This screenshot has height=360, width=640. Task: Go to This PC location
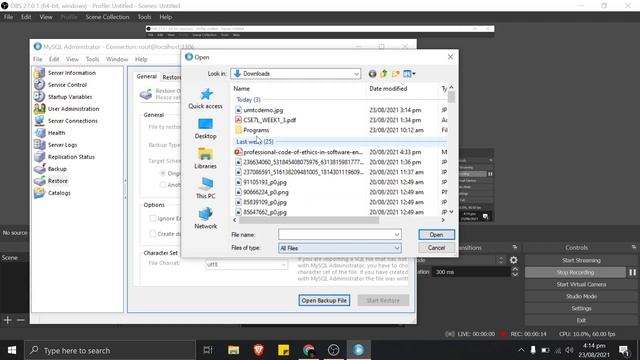pyautogui.click(x=205, y=189)
